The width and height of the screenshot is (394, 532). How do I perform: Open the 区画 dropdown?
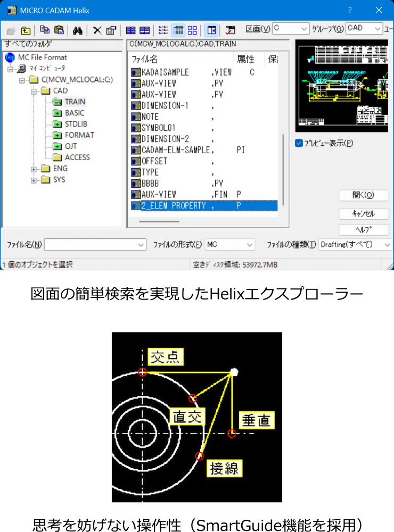(x=290, y=29)
